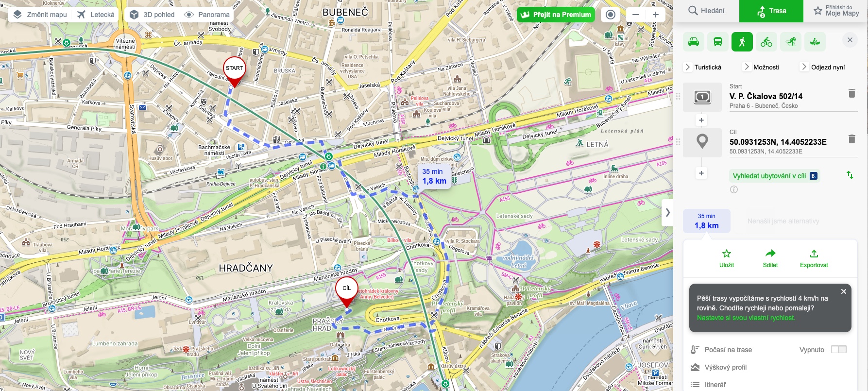Switch to the Hledání tab
This screenshot has height=391, width=868.
pos(706,11)
